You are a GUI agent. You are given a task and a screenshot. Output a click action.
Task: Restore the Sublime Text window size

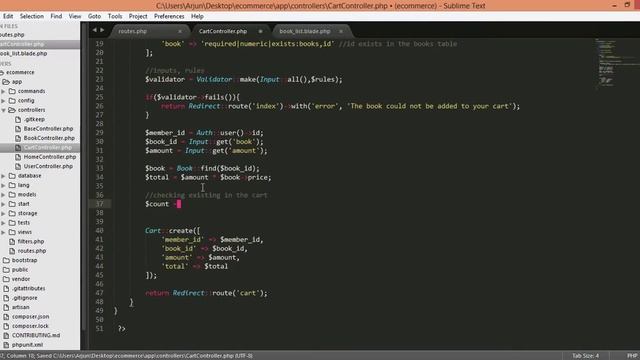(x=627, y=5)
